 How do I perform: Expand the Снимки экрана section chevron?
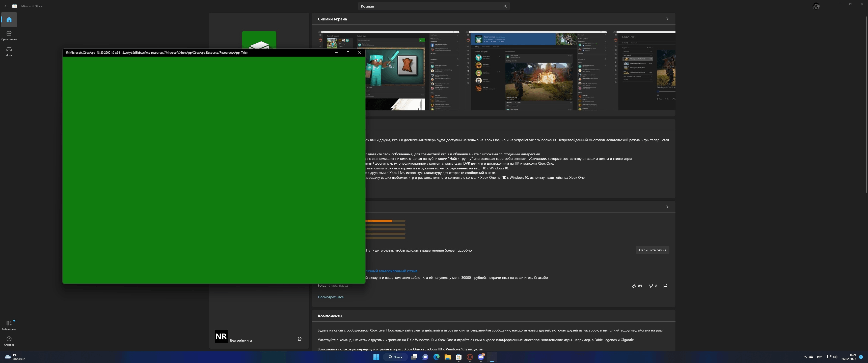[x=667, y=19]
